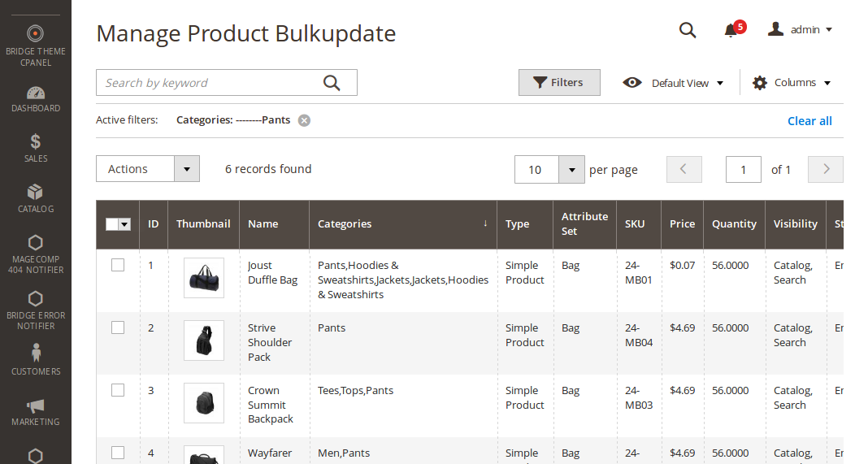This screenshot has height=464, width=868.
Task: Remove the Categories Pants filter chip
Action: [304, 120]
